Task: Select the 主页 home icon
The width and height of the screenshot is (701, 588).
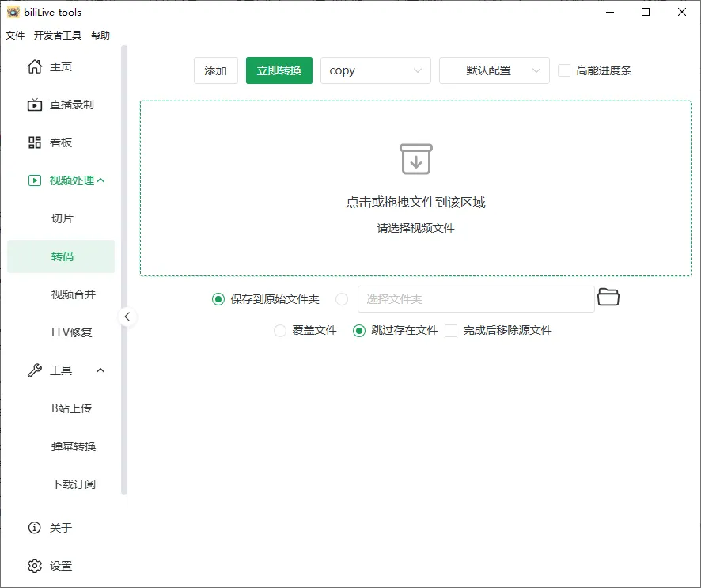Action: tap(35, 66)
